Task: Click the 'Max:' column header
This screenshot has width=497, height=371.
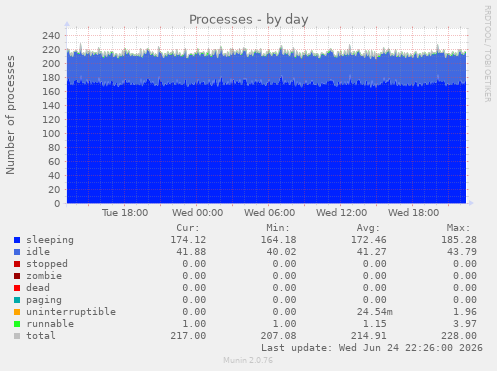Action: point(458,228)
